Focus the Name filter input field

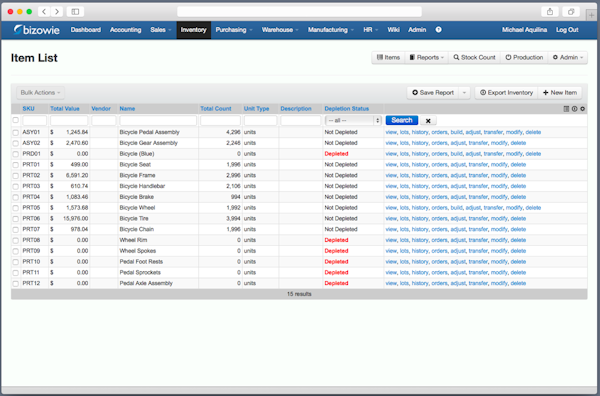coord(158,121)
